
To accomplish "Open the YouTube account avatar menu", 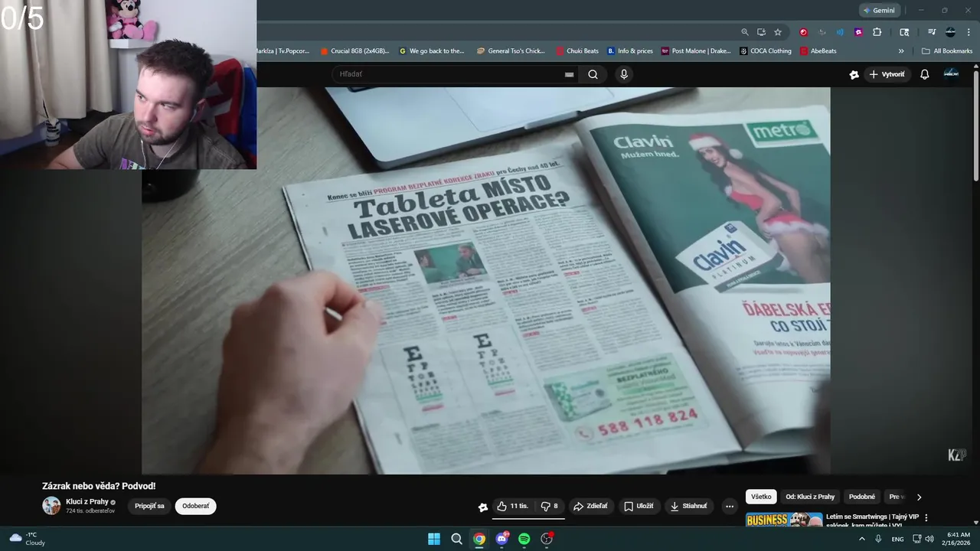I will [951, 73].
